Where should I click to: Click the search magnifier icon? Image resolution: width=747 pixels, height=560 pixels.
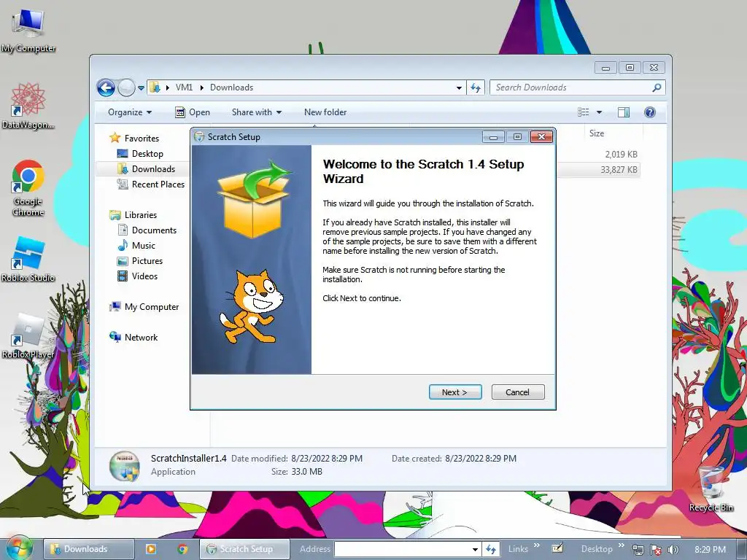tap(657, 87)
